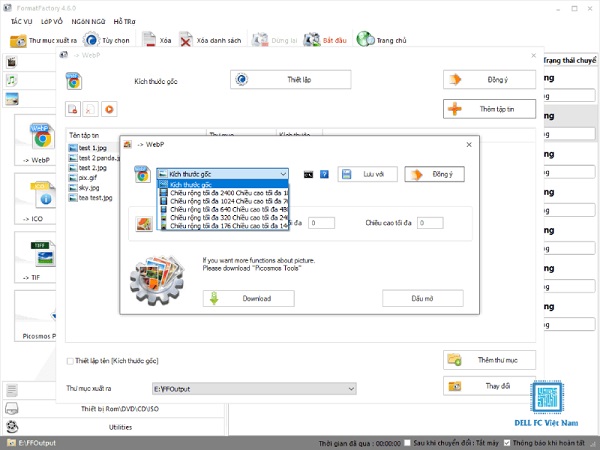Click the Thêm thư mục button
The height and width of the screenshot is (450, 600).
[x=489, y=360]
